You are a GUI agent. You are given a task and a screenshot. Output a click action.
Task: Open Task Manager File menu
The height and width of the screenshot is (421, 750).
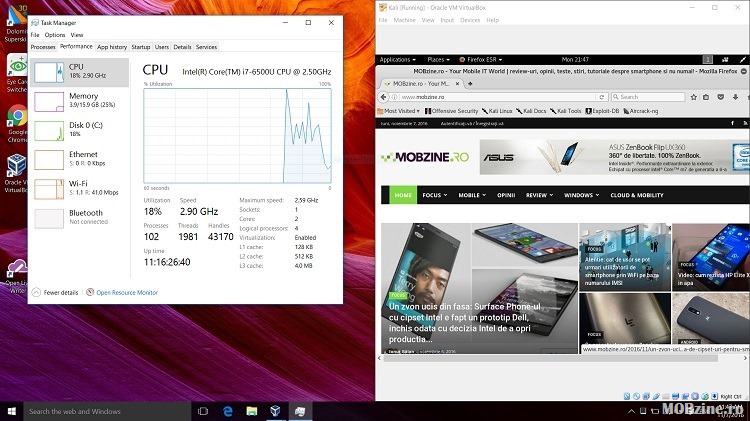[35, 35]
